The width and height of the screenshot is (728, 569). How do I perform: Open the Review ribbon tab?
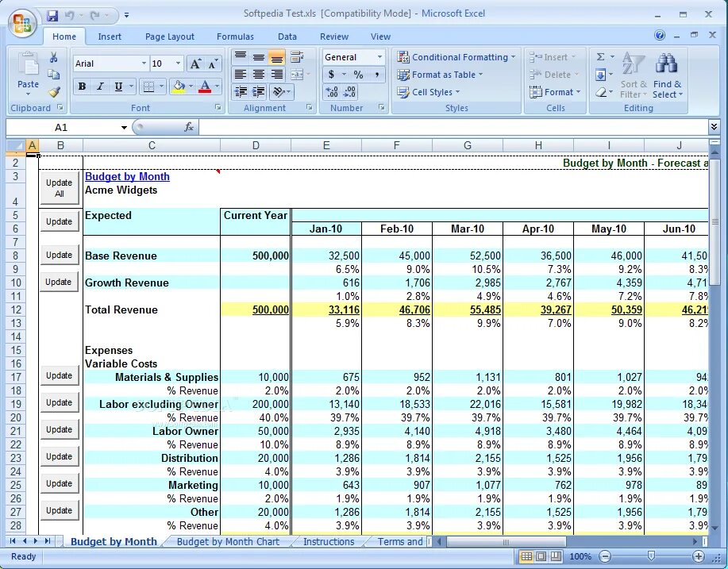[x=333, y=37]
